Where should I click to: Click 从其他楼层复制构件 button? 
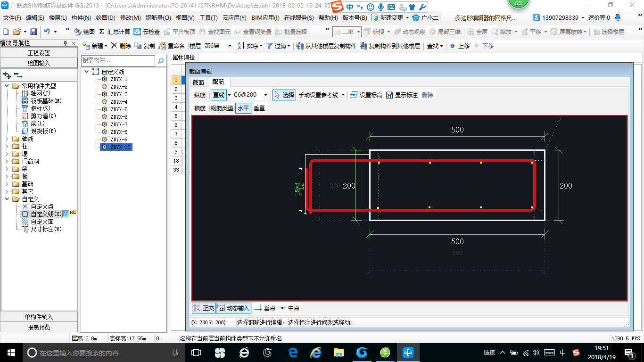(326, 46)
